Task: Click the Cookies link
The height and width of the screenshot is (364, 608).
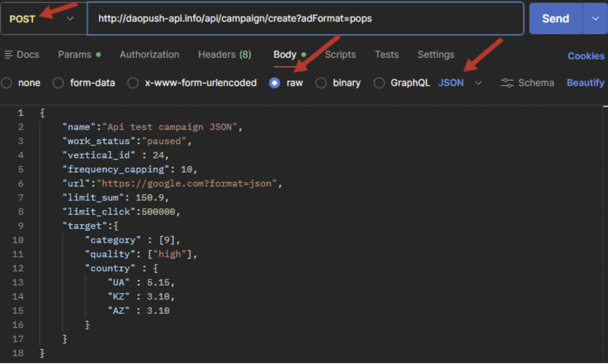Action: click(586, 56)
